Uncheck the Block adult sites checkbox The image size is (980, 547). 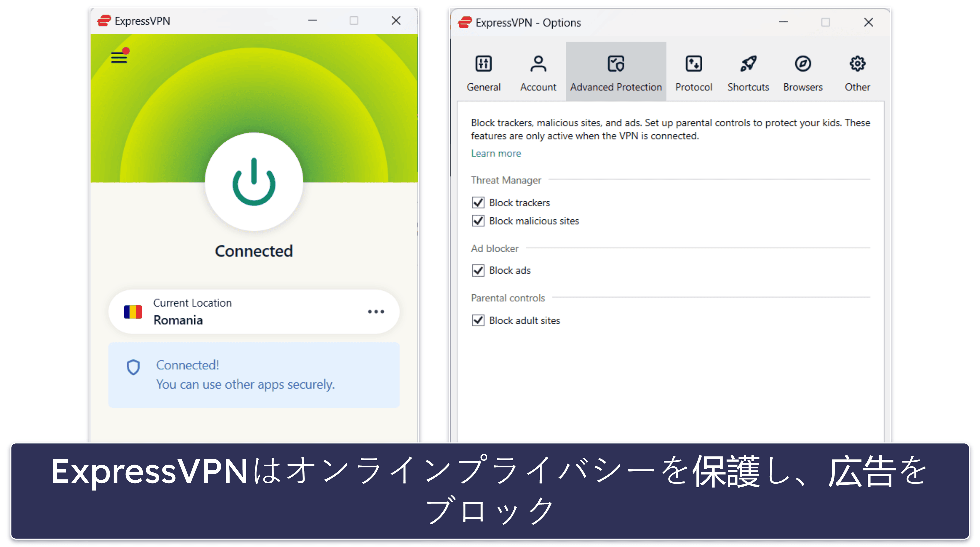[x=478, y=320]
